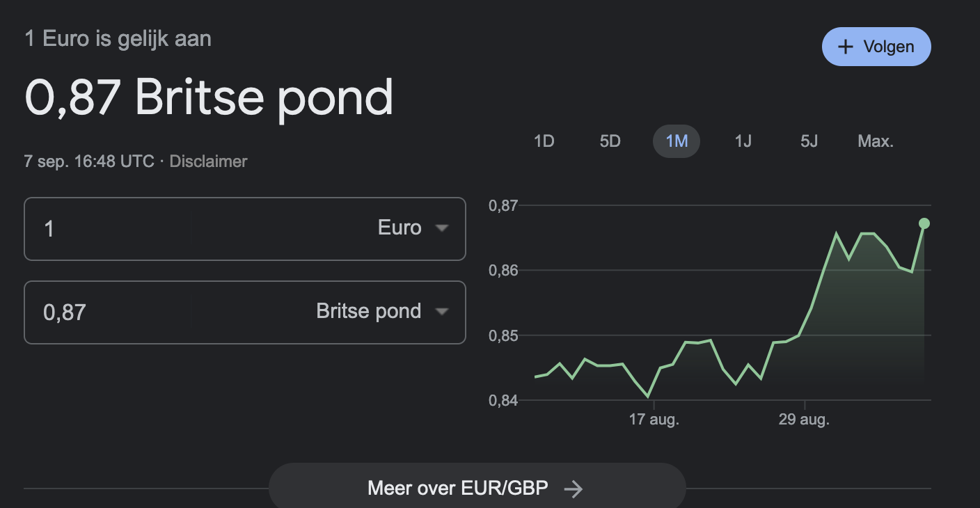Choose the 1M chart period
Image resolution: width=980 pixels, height=508 pixels.
click(x=677, y=141)
